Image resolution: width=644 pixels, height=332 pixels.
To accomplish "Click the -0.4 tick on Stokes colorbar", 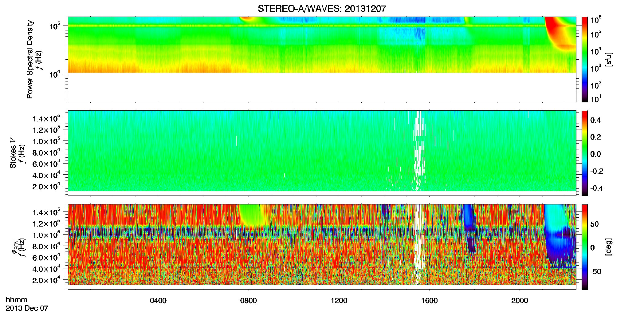I will tap(597, 188).
